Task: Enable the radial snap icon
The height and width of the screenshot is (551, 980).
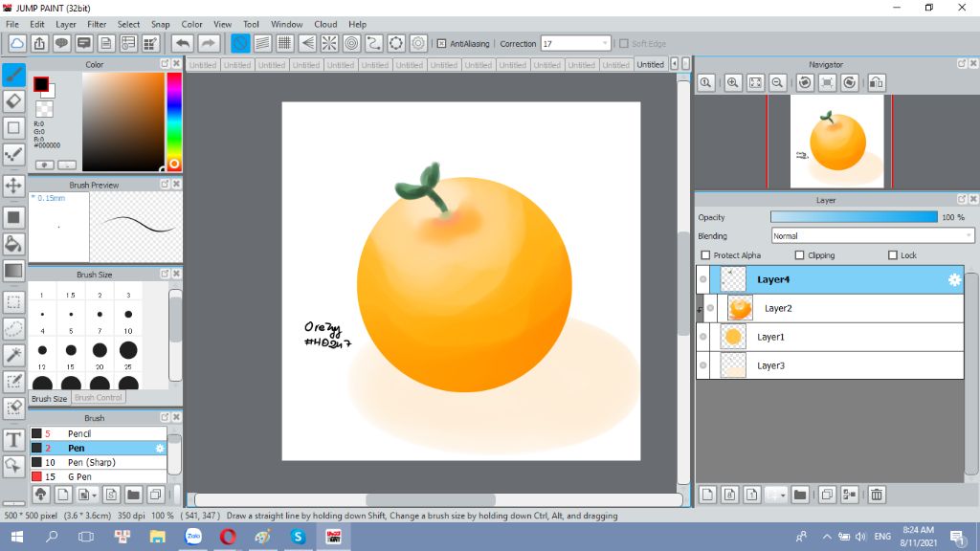Action: pyautogui.click(x=329, y=43)
